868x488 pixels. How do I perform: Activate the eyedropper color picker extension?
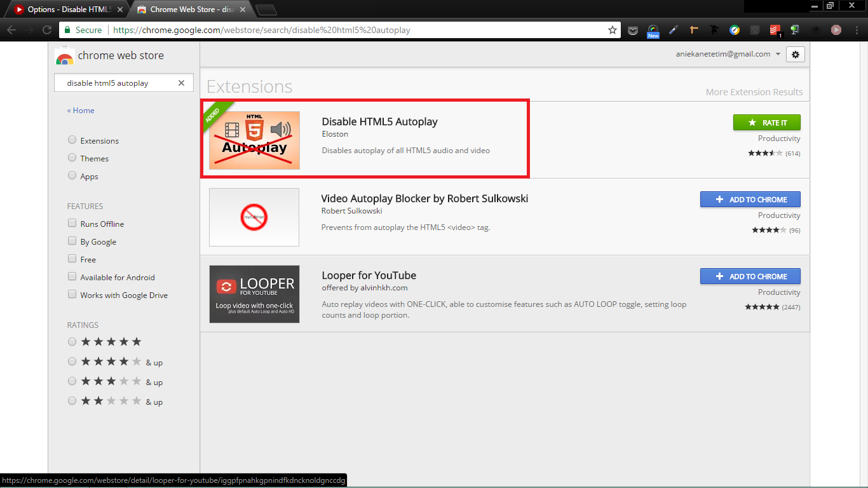(x=674, y=30)
